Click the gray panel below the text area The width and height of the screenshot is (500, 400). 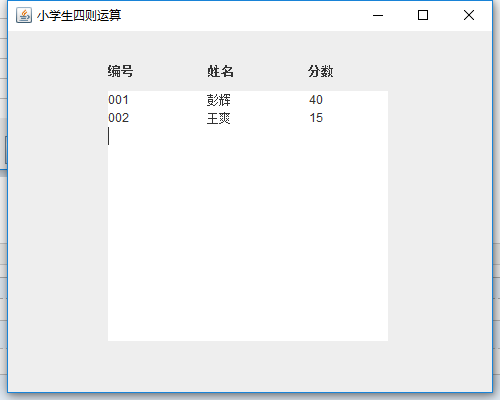250,366
